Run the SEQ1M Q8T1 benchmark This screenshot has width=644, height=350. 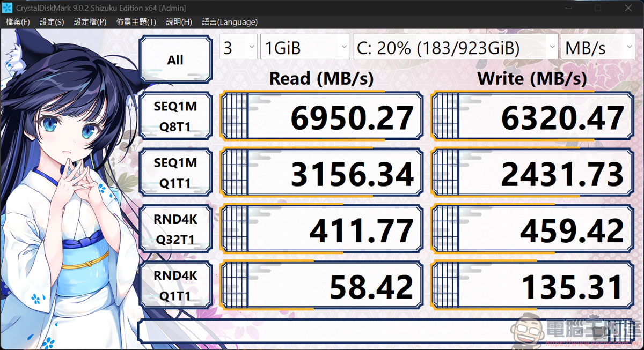coord(175,115)
